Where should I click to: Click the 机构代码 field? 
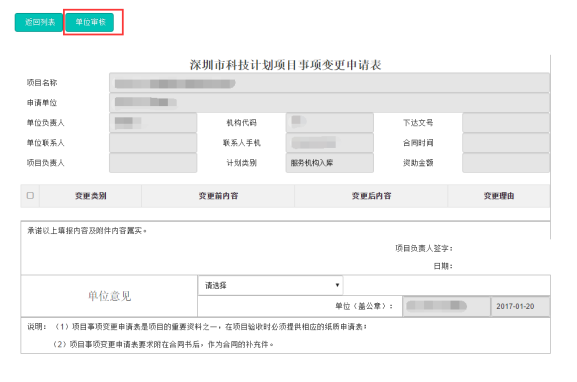pyautogui.click(x=330, y=123)
